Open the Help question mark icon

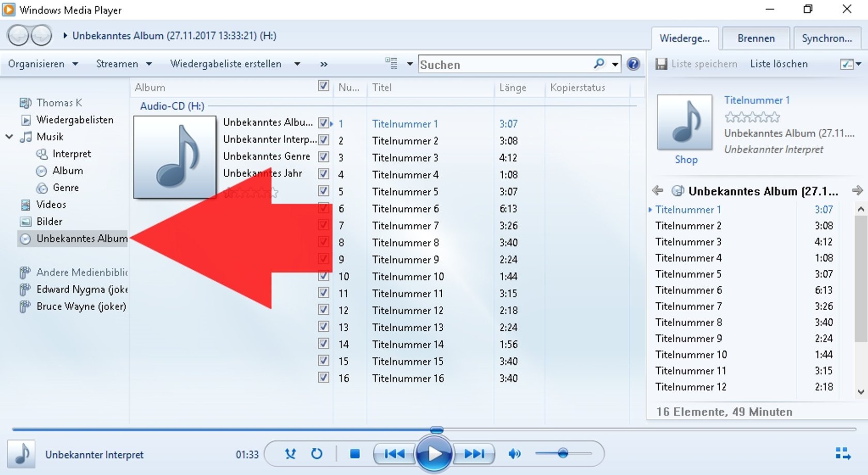633,64
